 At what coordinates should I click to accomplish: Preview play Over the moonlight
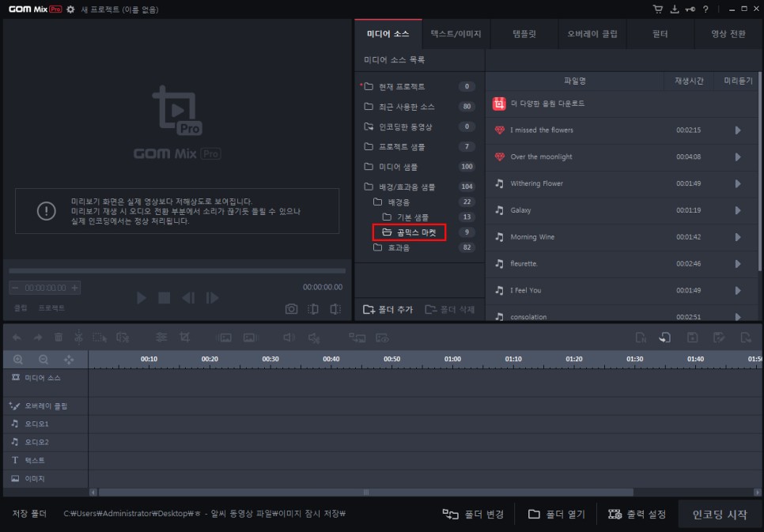(x=738, y=157)
